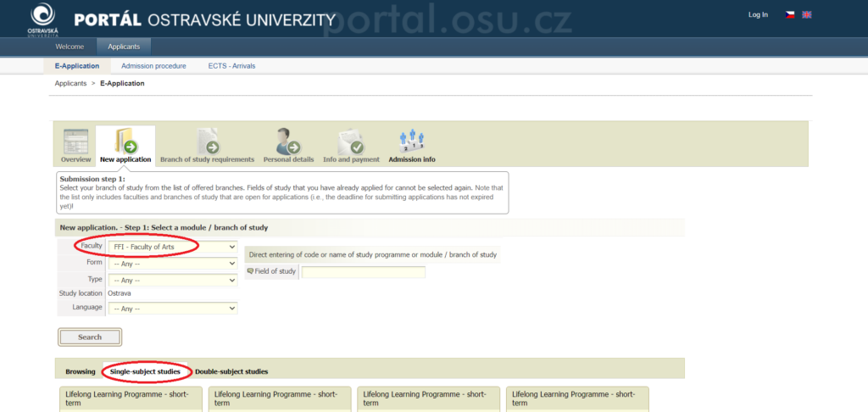Click into the Field of study input
Screen dimensions: 868x412
coord(364,272)
